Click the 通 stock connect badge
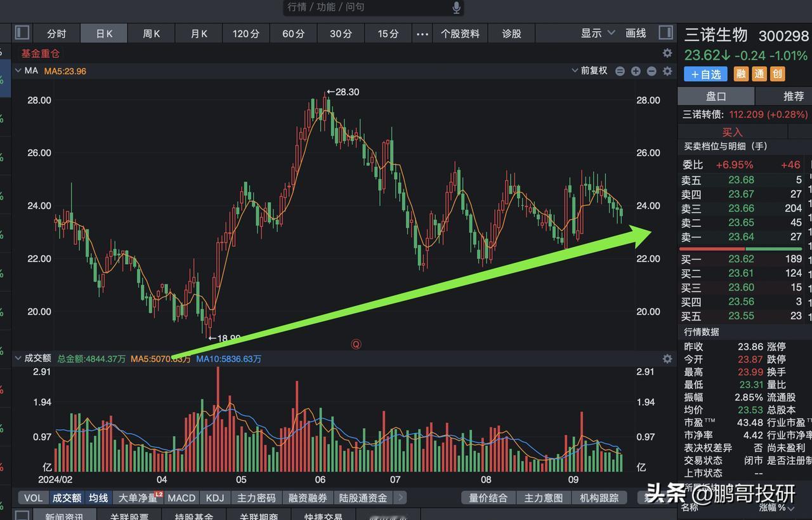Screen dimensions: 812x520 (x=759, y=74)
